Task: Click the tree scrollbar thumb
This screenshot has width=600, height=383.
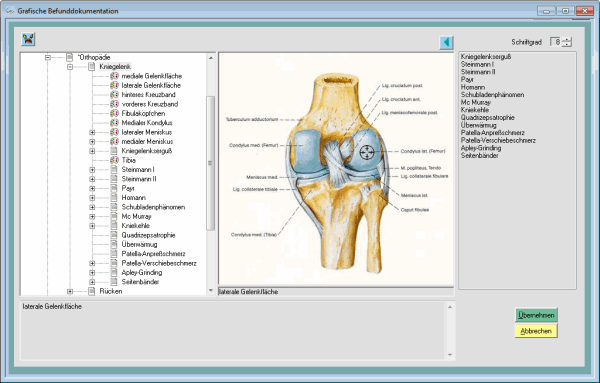Action: pos(210,163)
